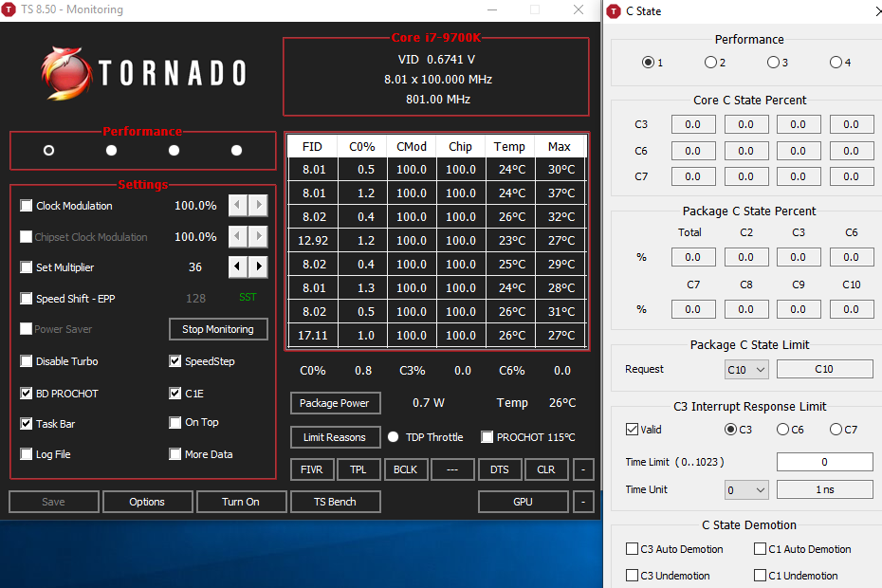Select Performance profile 2 in C State window
This screenshot has height=588, width=882.
tap(710, 63)
